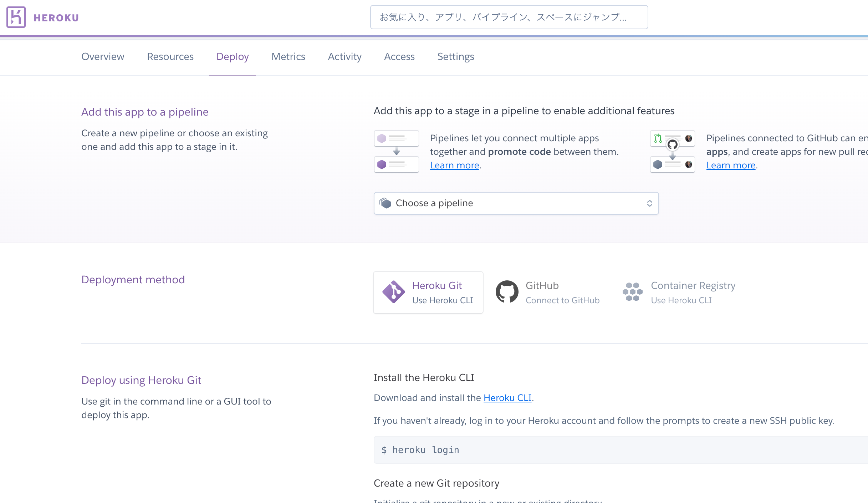
Task: Go to the Metrics tab
Action: pos(288,56)
